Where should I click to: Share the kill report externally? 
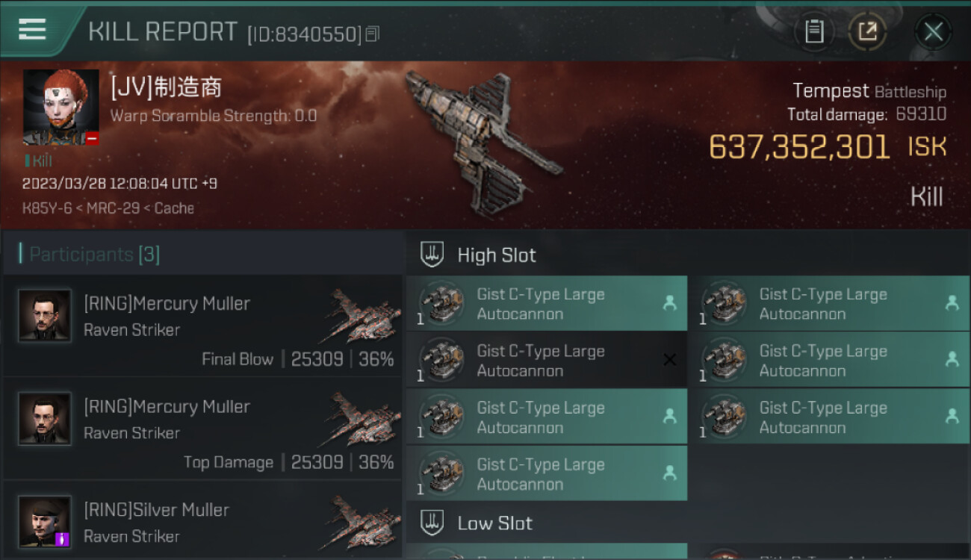pyautogui.click(x=867, y=31)
